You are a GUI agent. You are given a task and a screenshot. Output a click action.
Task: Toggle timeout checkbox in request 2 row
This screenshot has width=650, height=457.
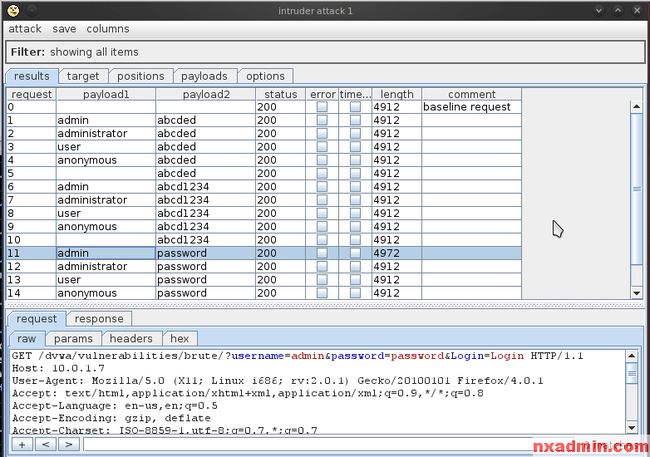click(x=355, y=134)
